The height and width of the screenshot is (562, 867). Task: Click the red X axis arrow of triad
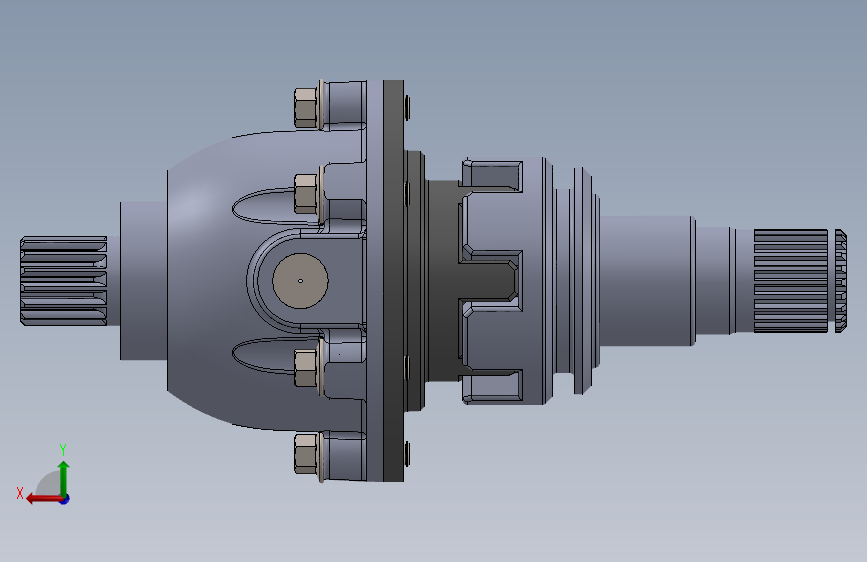pos(44,499)
